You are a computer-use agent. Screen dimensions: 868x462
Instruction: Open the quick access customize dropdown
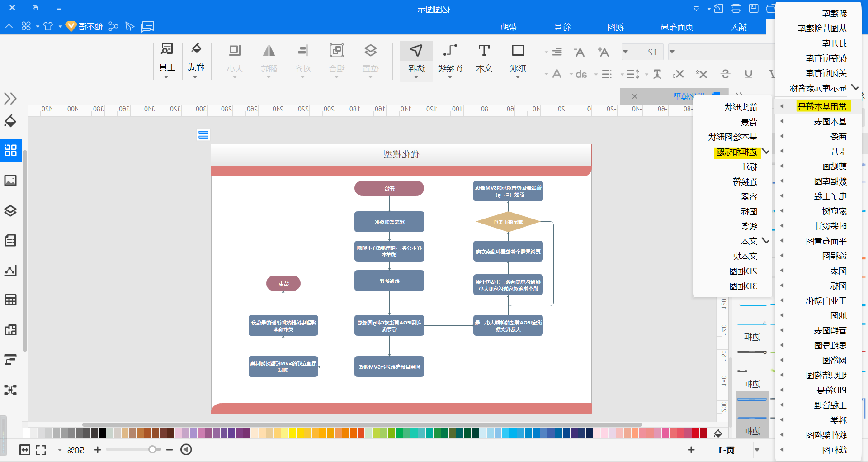tap(697, 8)
